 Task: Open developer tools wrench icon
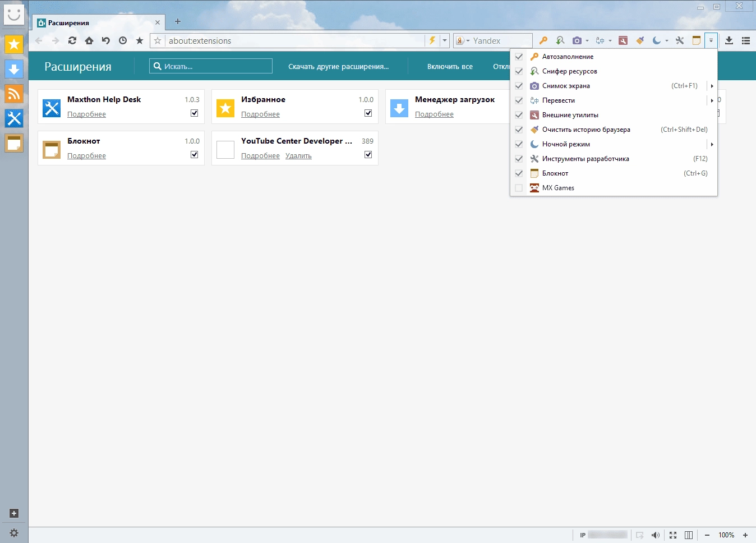pos(680,40)
